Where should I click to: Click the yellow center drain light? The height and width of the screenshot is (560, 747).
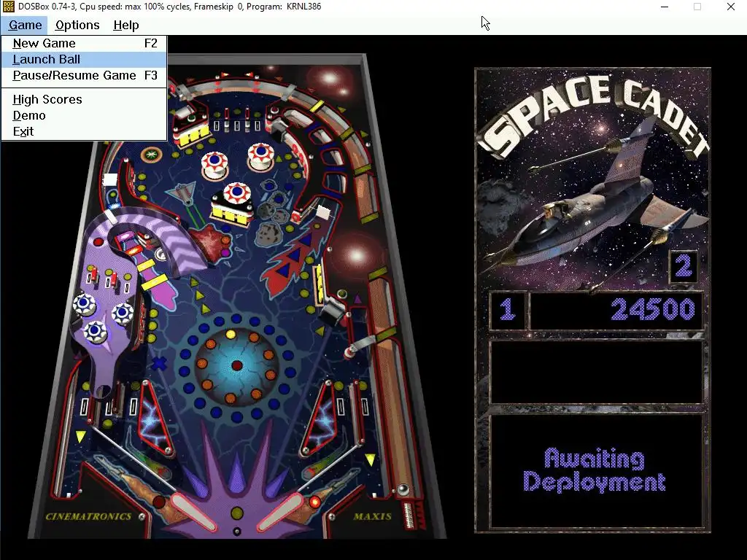237,513
